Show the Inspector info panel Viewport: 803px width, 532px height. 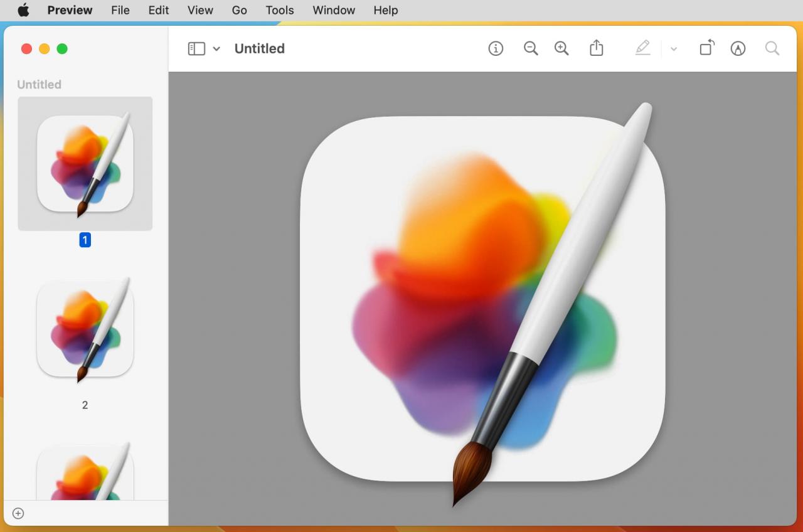[496, 48]
